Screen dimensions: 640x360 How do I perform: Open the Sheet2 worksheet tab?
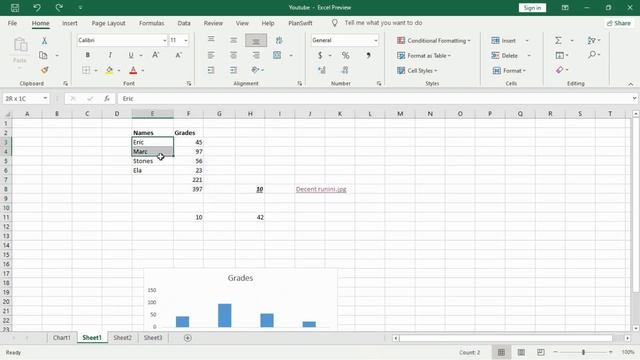coord(122,338)
